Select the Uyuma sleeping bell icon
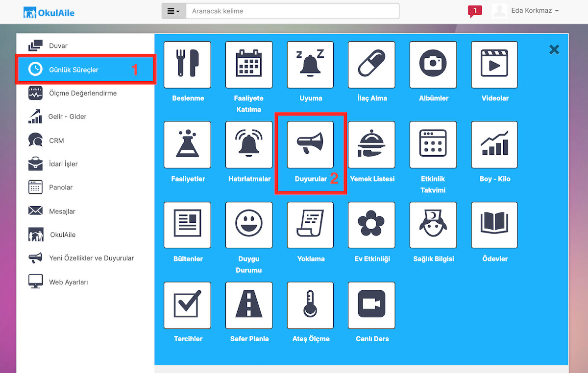Viewport: 588px width, 373px height. point(311,65)
